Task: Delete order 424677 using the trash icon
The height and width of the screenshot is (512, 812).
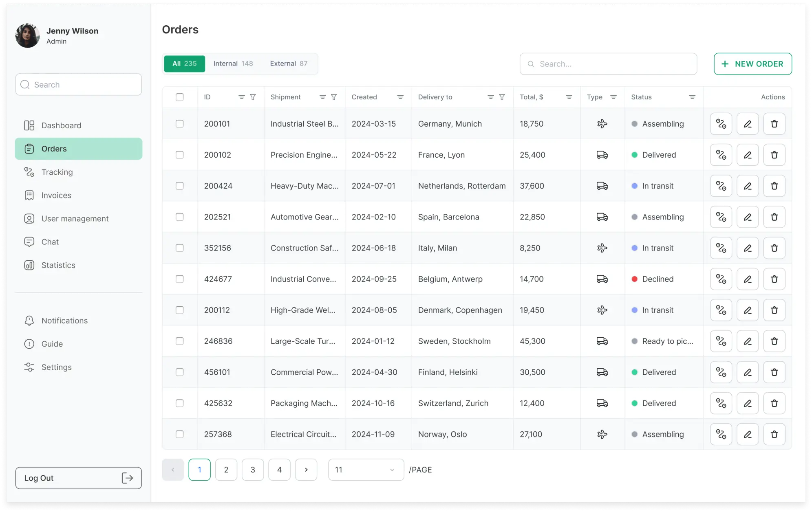Action: click(774, 279)
